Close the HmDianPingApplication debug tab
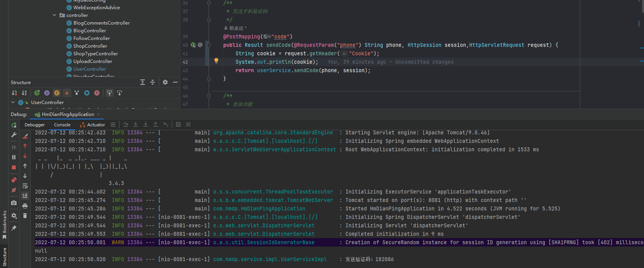Screen dimensions: 644x268 [x=98, y=114]
